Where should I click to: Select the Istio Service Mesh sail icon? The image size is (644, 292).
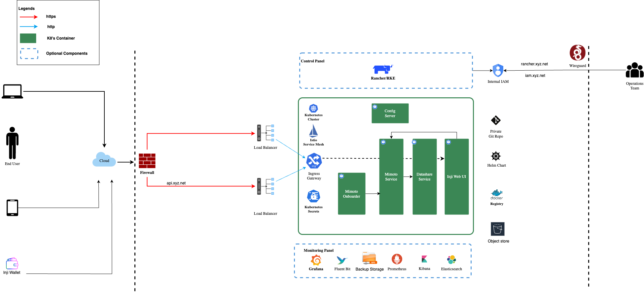point(313,131)
